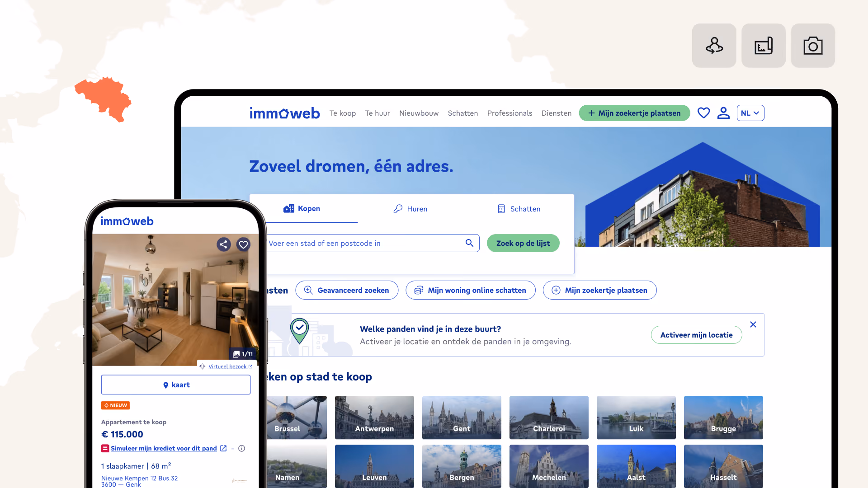Click the Zoek op de lijst button
The image size is (868, 488).
click(x=523, y=243)
